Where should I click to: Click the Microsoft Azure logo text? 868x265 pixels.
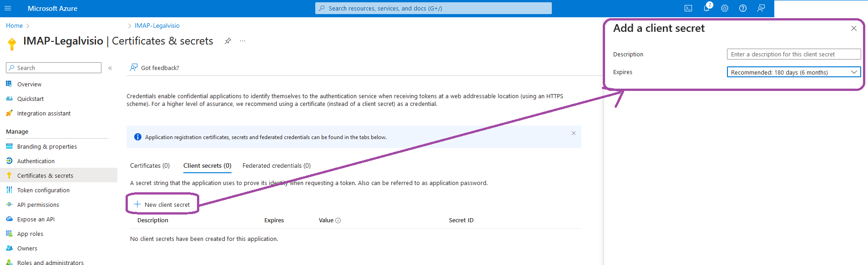point(52,8)
